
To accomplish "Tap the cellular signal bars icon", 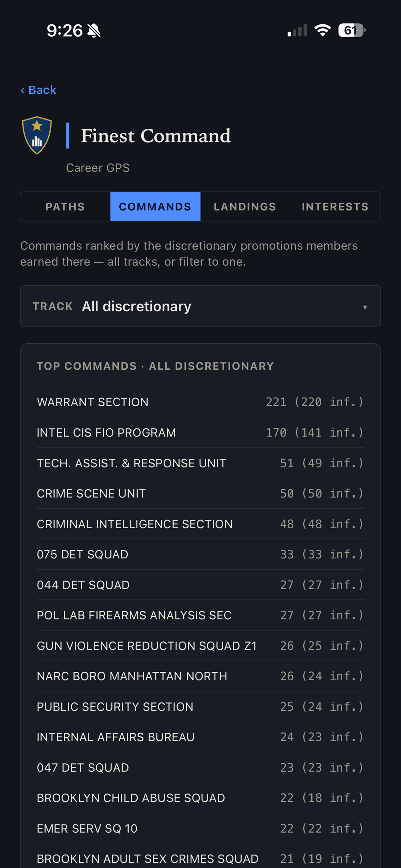I will [x=297, y=30].
